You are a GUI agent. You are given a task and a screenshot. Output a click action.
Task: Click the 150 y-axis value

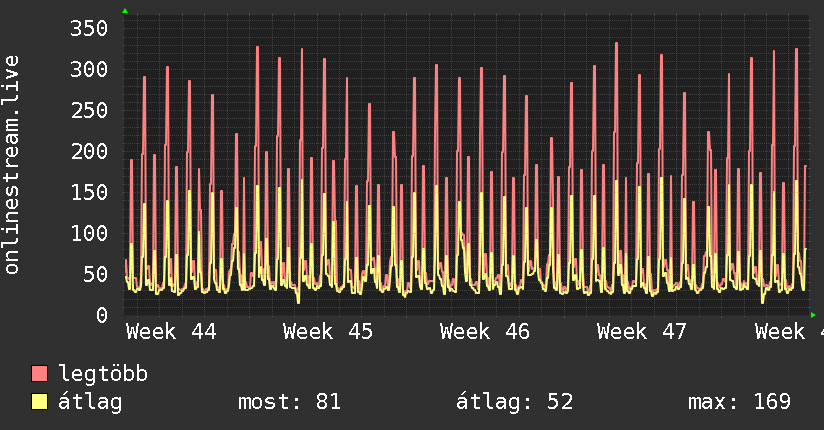point(89,192)
